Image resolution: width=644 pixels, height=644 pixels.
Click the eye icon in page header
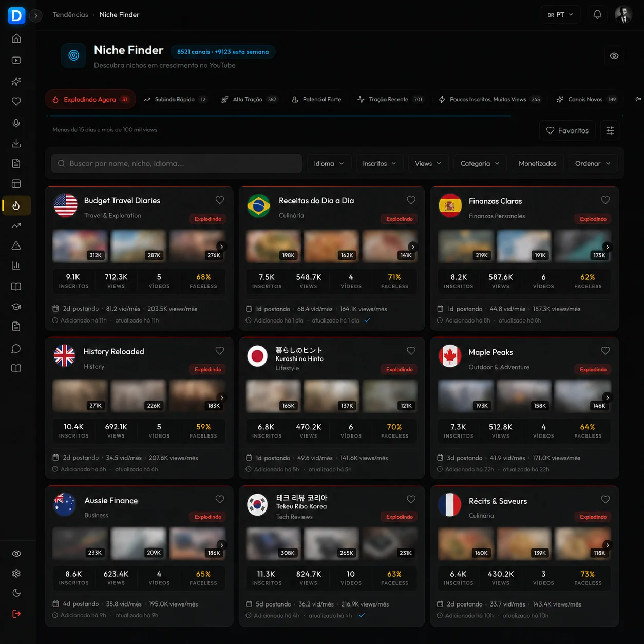[x=614, y=56]
